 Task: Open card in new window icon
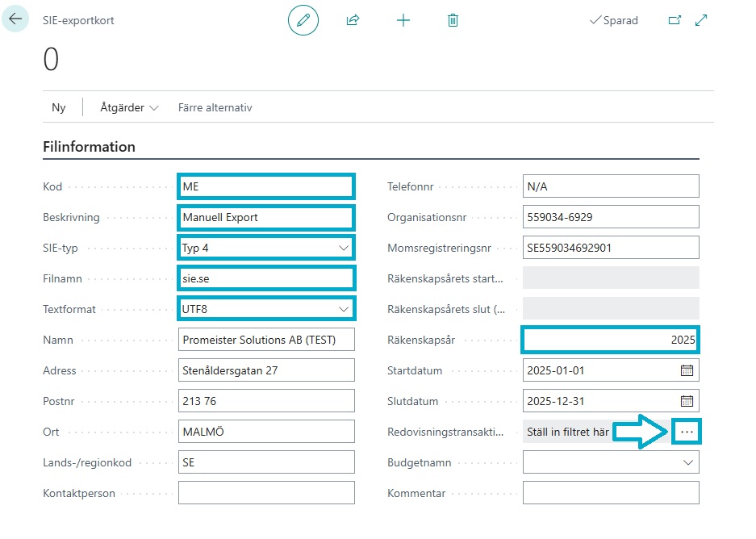click(675, 20)
